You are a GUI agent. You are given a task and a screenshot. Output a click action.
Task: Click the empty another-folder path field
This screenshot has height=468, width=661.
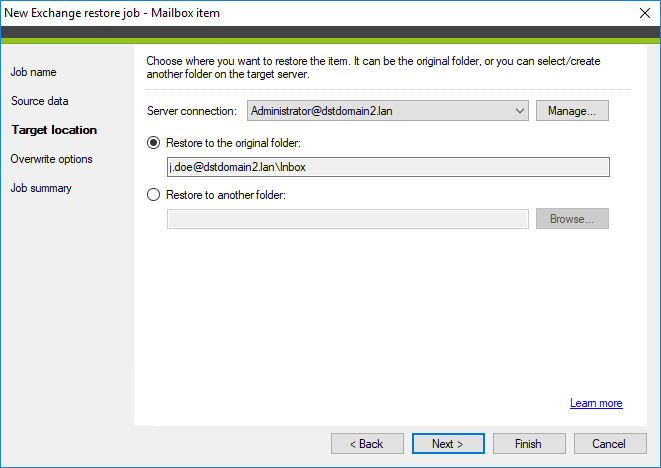pyautogui.click(x=348, y=219)
